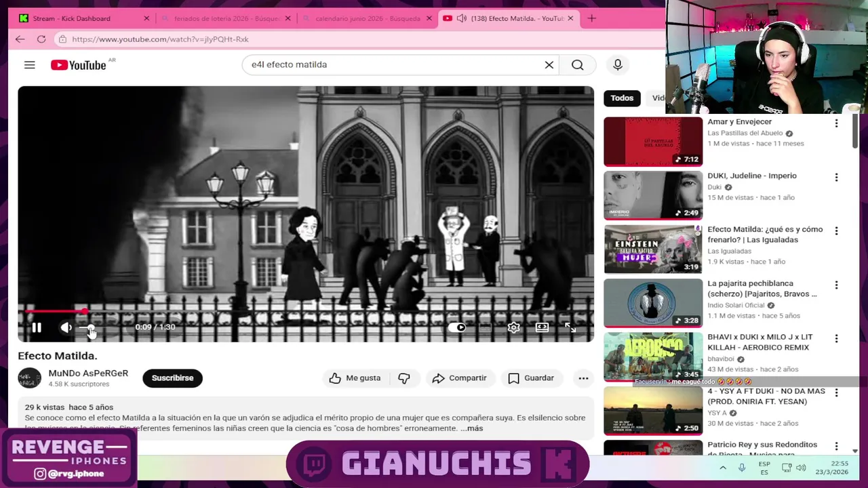Image resolution: width=868 pixels, height=488 pixels.
Task: Switch to the calendario junio 2026 tab
Action: 368,18
